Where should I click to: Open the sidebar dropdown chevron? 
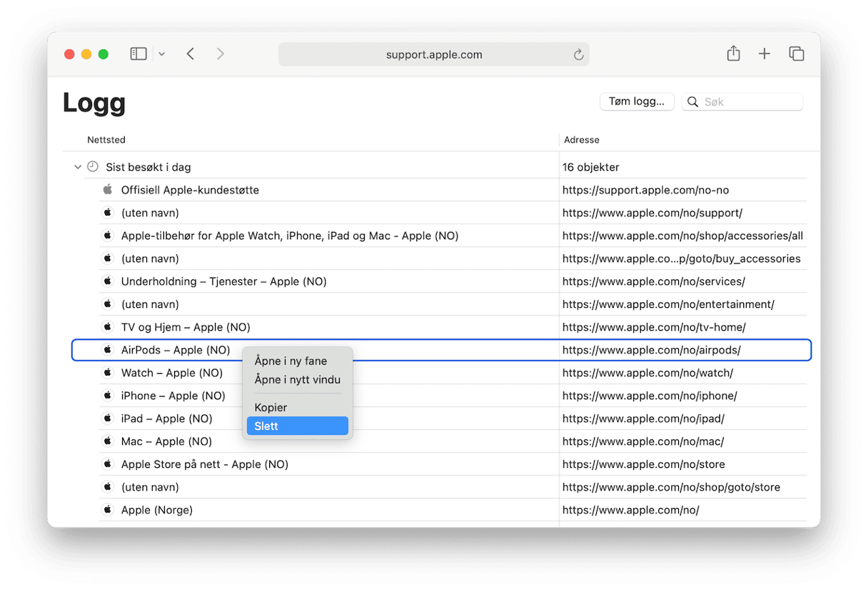[x=161, y=54]
